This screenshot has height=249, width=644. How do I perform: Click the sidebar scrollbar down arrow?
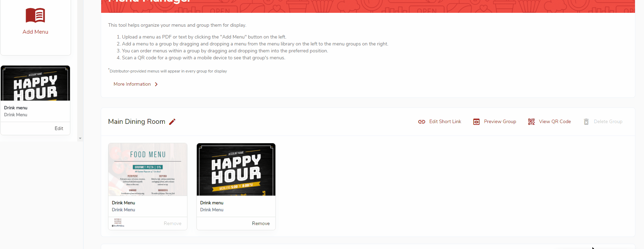click(80, 138)
